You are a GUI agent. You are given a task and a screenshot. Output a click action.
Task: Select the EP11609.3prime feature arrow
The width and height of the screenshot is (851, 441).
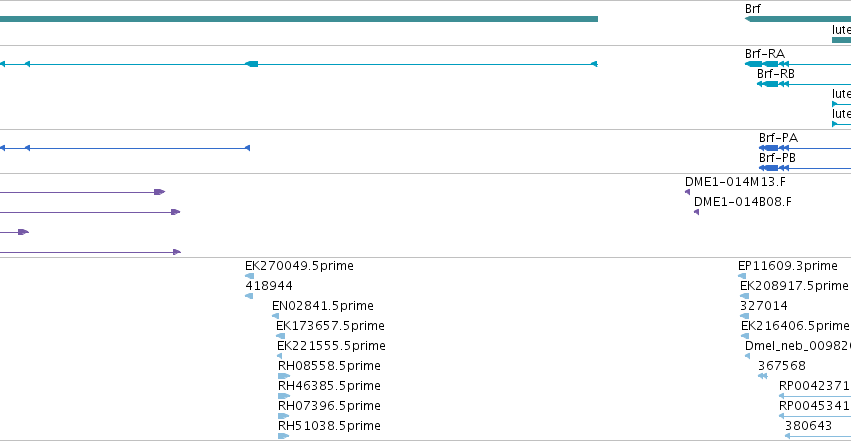tap(742, 276)
